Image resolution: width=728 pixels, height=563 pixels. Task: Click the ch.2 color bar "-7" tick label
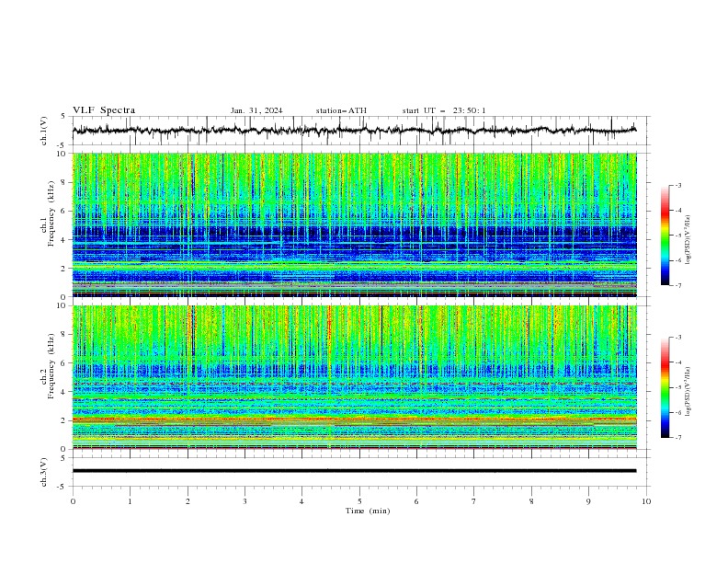[677, 438]
